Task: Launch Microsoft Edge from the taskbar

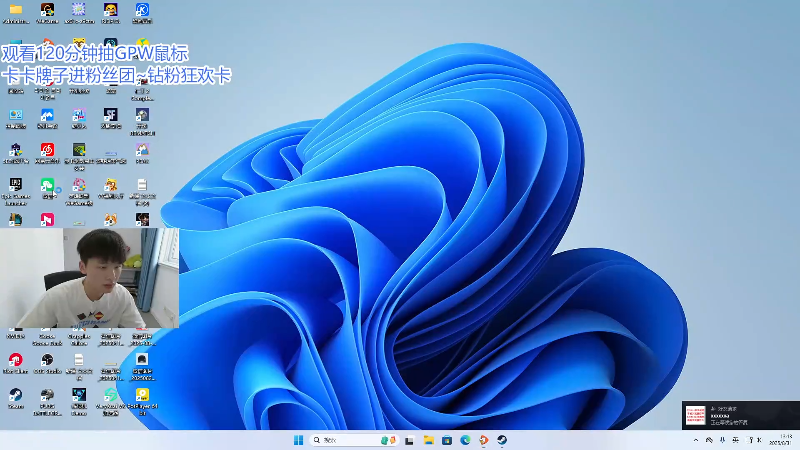Action: pos(465,440)
